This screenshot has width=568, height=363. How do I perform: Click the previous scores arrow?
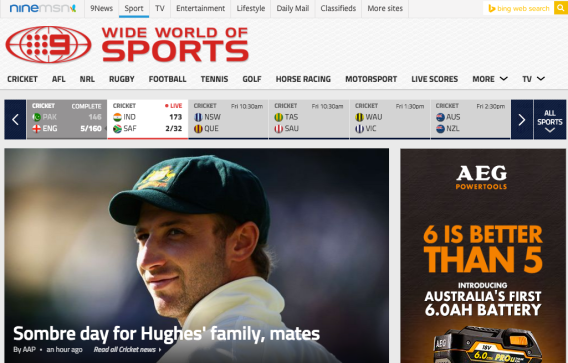click(x=15, y=120)
